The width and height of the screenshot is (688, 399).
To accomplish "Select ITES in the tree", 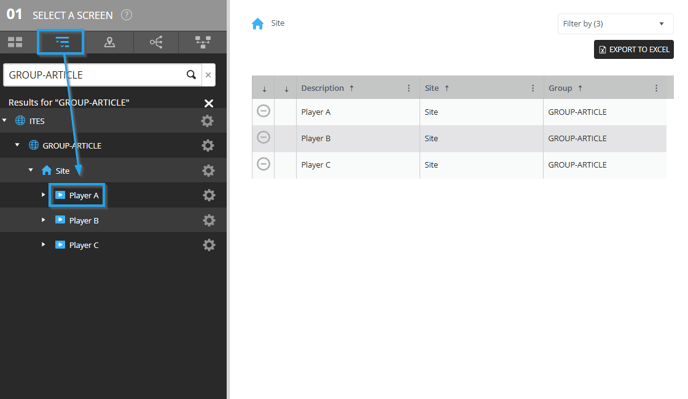I will point(37,121).
